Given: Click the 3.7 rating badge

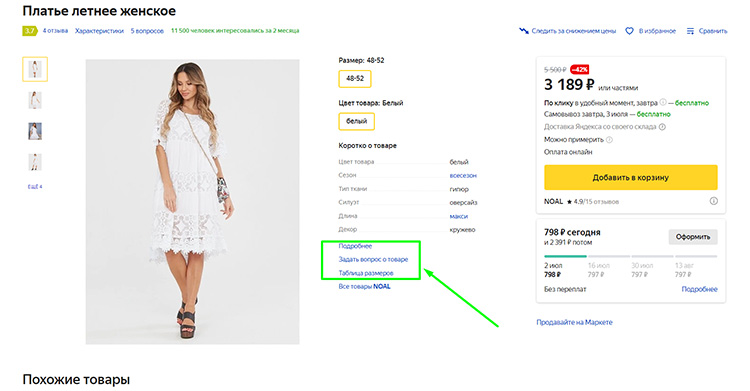Looking at the screenshot, I should [30, 31].
